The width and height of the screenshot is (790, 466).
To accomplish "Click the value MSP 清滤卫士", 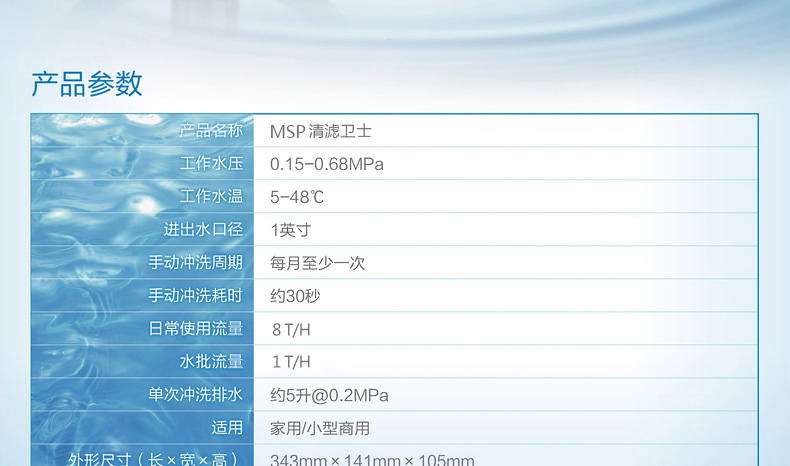I will tap(320, 131).
